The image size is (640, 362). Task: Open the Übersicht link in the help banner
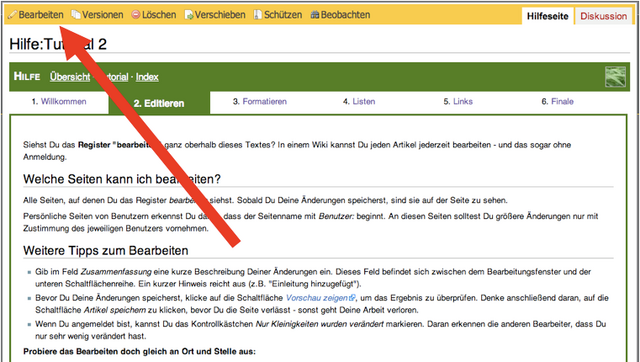coord(70,77)
